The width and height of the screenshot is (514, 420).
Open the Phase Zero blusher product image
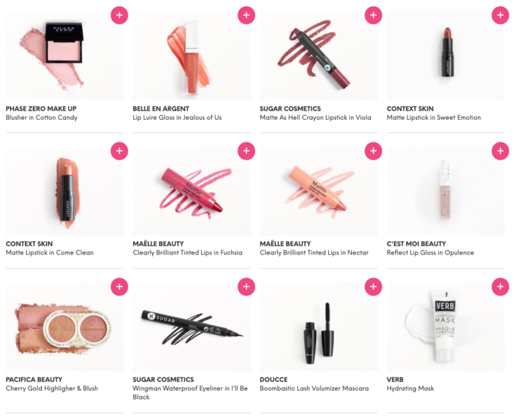click(x=65, y=55)
